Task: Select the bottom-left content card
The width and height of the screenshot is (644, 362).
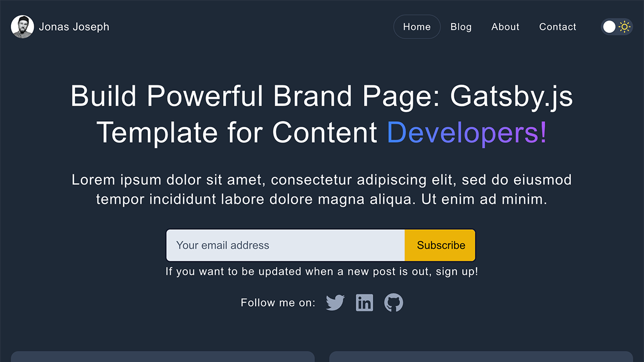Action: pos(163,356)
